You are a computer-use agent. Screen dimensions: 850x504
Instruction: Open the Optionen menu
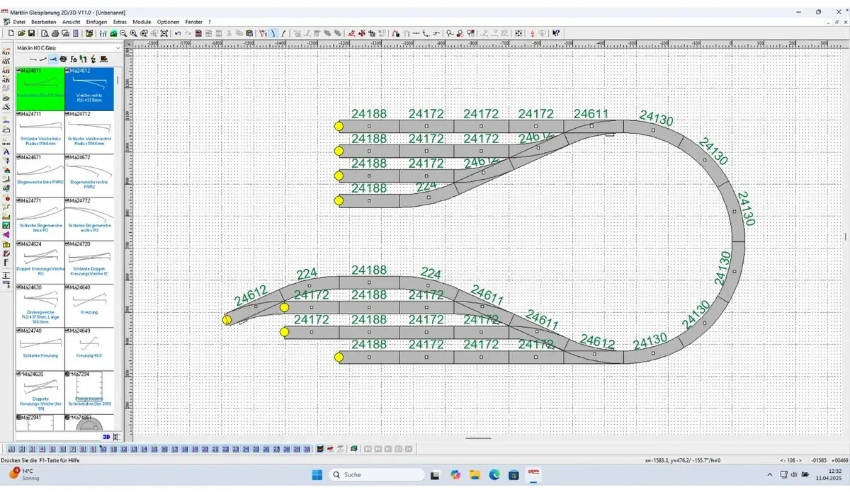click(x=168, y=22)
